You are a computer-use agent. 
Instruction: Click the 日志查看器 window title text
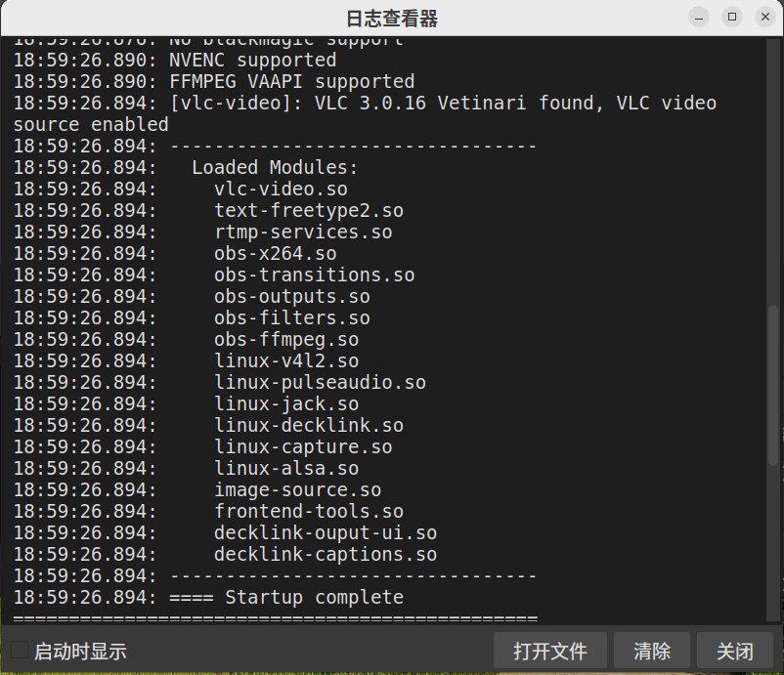[392, 19]
